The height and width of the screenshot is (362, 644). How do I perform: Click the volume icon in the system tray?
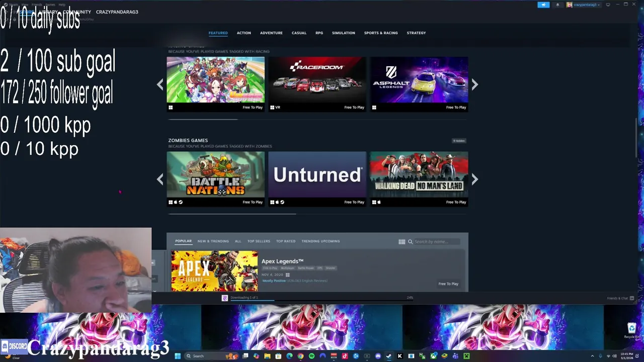tap(614, 356)
